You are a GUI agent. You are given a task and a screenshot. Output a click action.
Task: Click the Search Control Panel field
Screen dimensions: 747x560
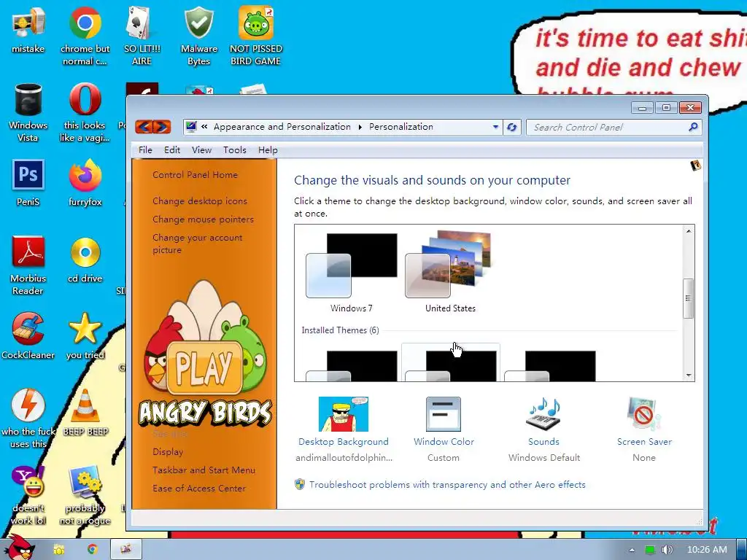(608, 127)
